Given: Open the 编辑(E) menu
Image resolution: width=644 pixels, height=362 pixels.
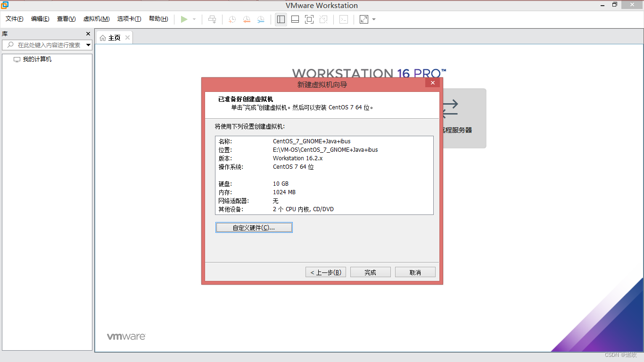Looking at the screenshot, I should click(40, 19).
